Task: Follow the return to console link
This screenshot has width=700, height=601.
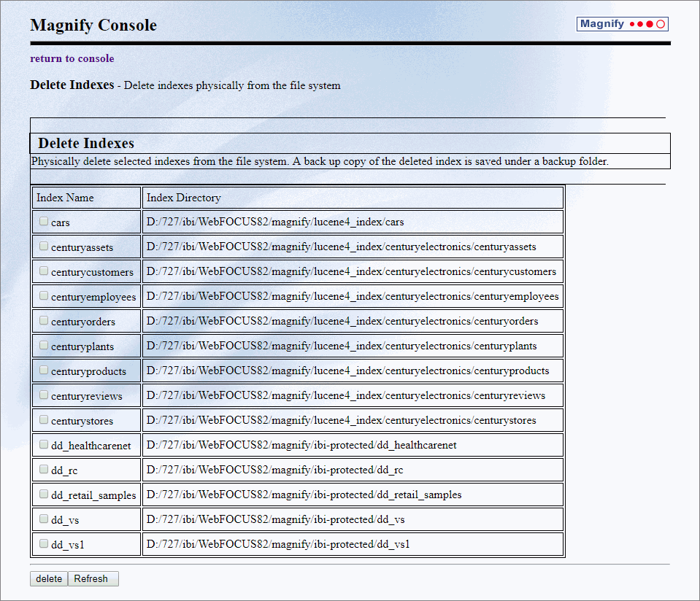Action: coord(72,58)
